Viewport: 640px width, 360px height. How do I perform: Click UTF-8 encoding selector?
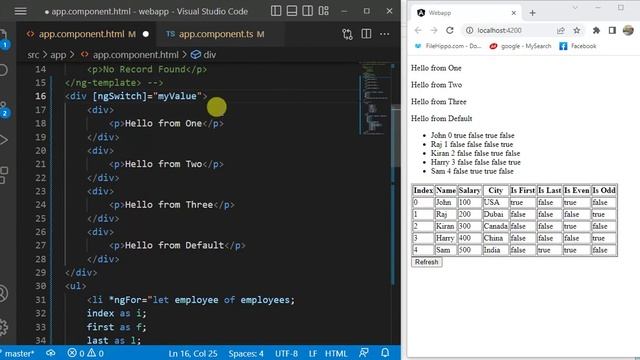point(286,353)
